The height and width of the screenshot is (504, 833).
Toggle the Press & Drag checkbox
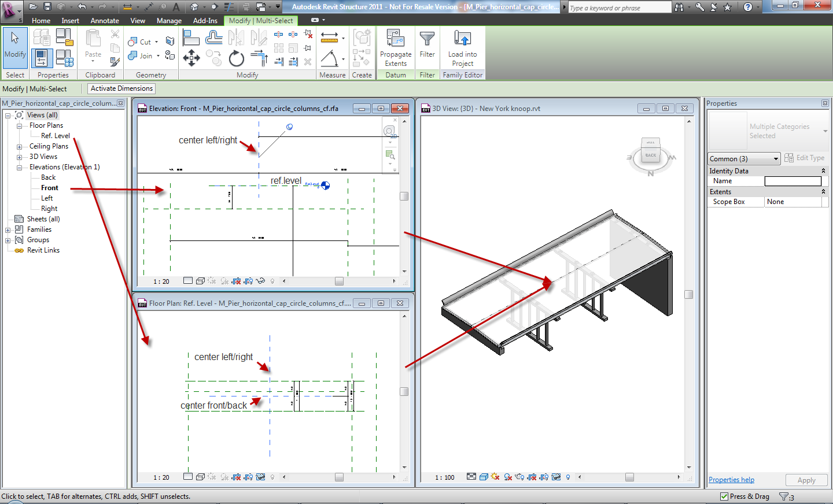click(x=724, y=496)
